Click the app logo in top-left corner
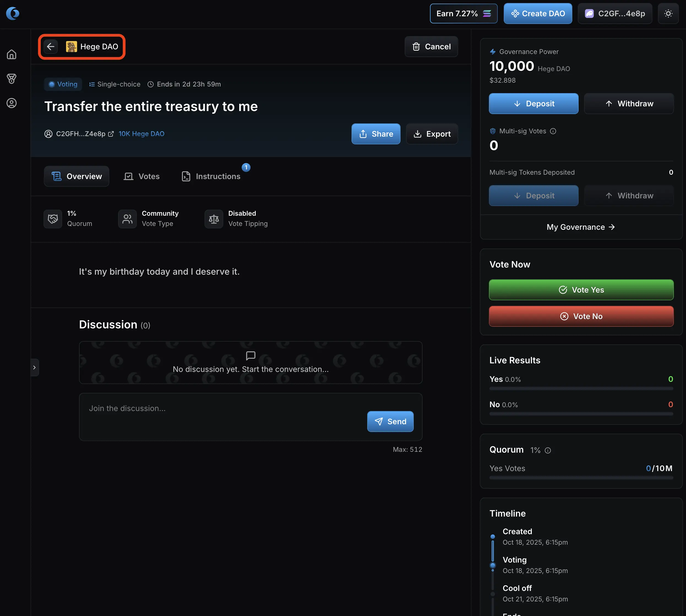686x616 pixels. click(12, 13)
